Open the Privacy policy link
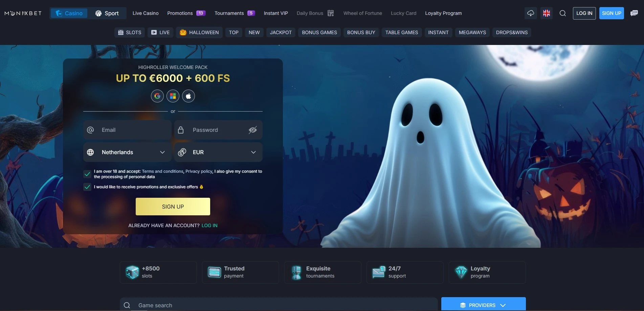 [x=199, y=171]
